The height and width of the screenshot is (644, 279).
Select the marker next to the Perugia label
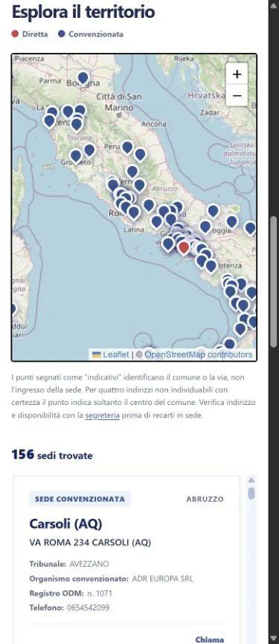click(127, 147)
